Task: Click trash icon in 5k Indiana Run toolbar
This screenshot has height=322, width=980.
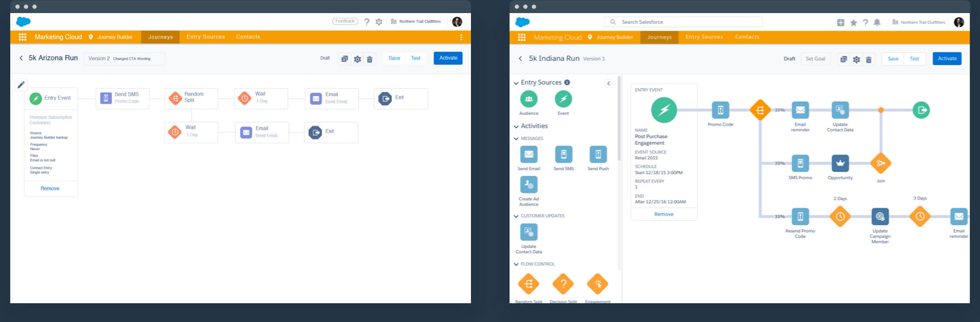Action: pos(869,59)
